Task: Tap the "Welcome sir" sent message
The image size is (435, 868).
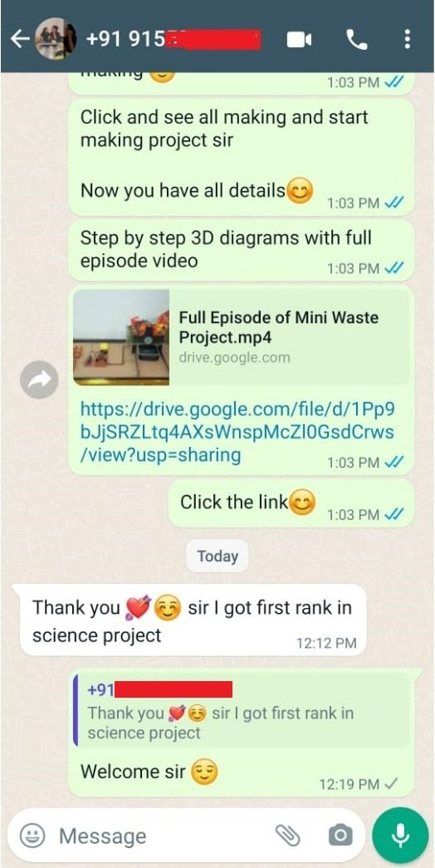Action: click(242, 733)
